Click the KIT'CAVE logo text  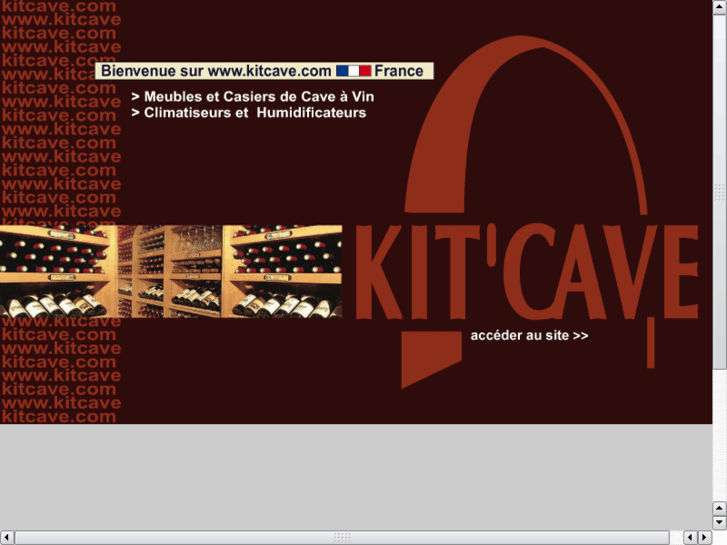point(527,272)
